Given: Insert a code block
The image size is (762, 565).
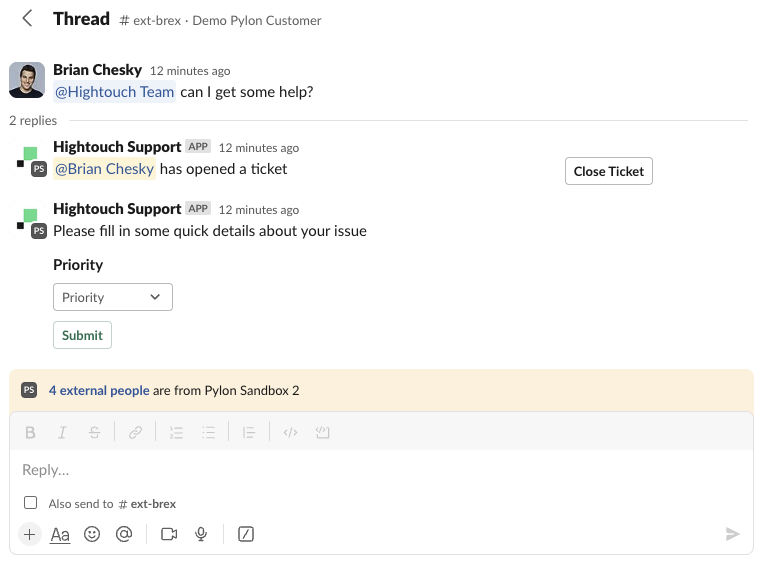Looking at the screenshot, I should (x=322, y=432).
